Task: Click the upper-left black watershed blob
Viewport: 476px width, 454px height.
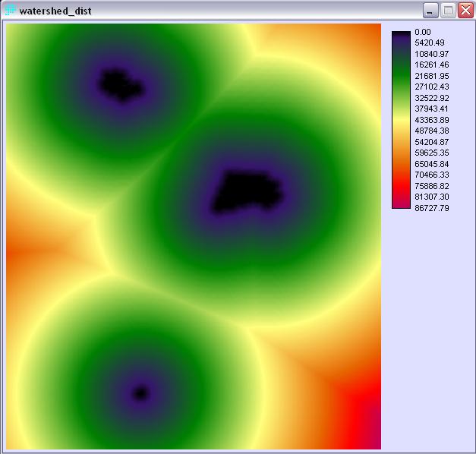Action: (x=121, y=84)
